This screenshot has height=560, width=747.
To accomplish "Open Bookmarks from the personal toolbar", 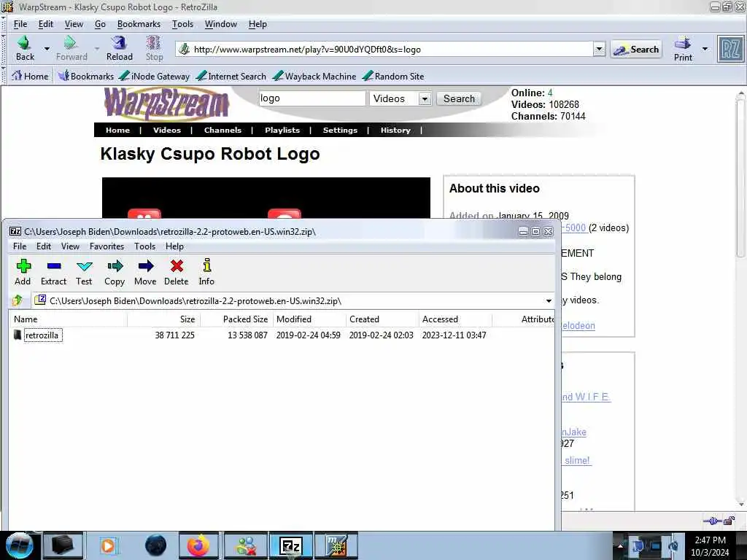I will [86, 76].
